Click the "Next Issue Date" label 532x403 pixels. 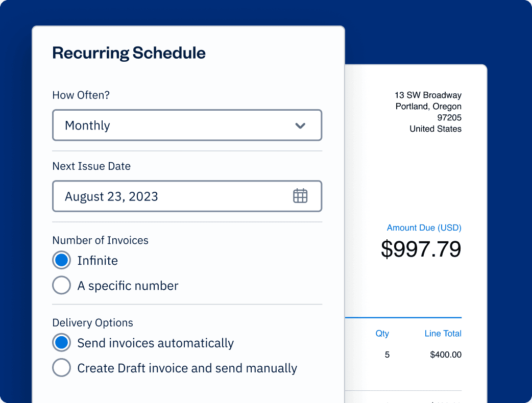point(91,166)
